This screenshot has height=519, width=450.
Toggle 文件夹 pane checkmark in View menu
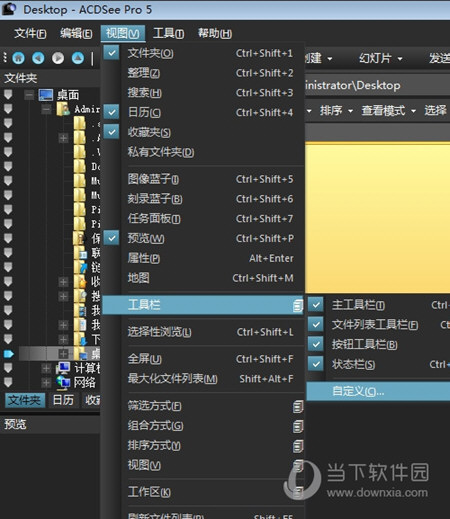(111, 53)
